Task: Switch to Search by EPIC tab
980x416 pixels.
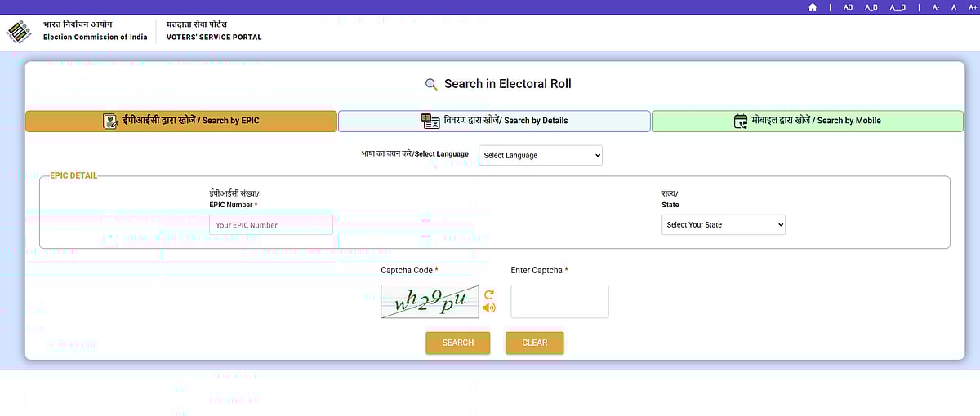Action: point(181,121)
